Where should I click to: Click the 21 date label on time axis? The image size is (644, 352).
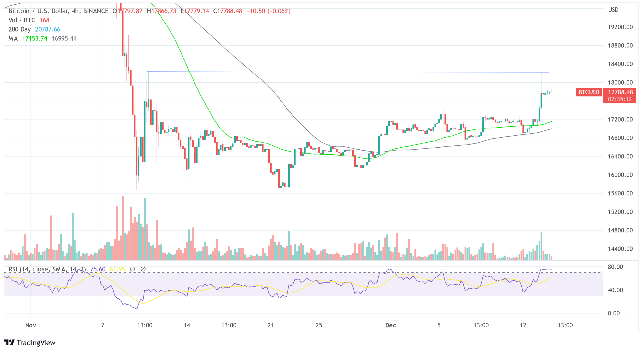pyautogui.click(x=271, y=325)
